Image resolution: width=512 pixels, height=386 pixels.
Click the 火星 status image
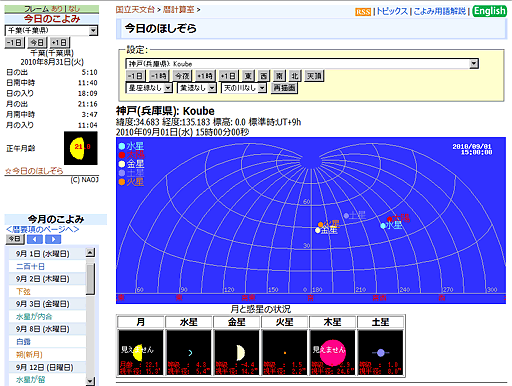coord(285,352)
